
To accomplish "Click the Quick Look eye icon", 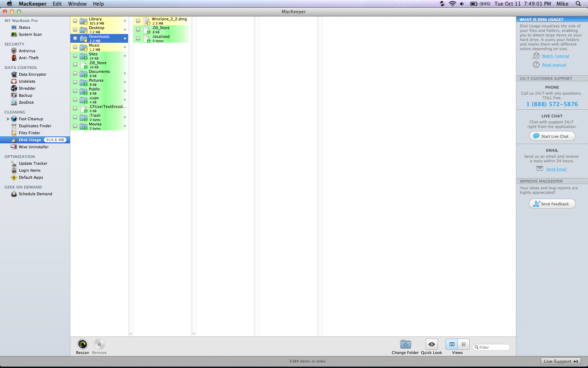I will point(432,344).
